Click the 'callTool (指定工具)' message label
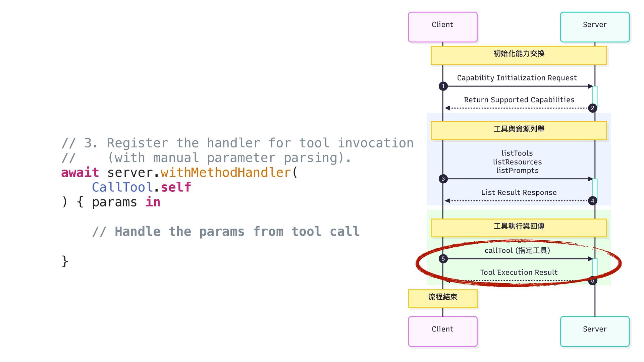 pos(517,250)
